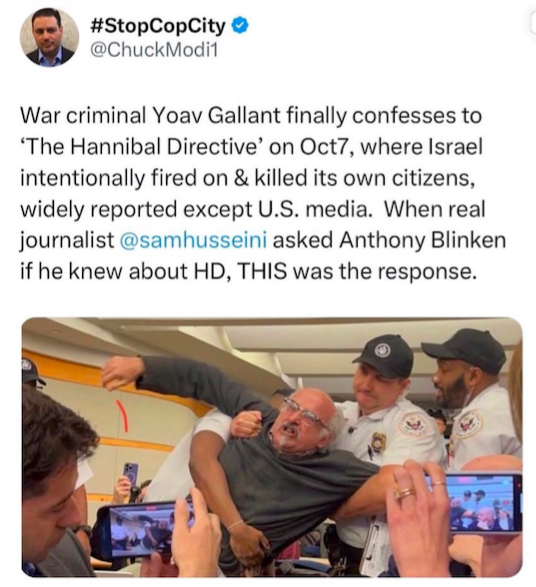Open the attached photo in the tweet
536x587 pixels.
(x=272, y=446)
